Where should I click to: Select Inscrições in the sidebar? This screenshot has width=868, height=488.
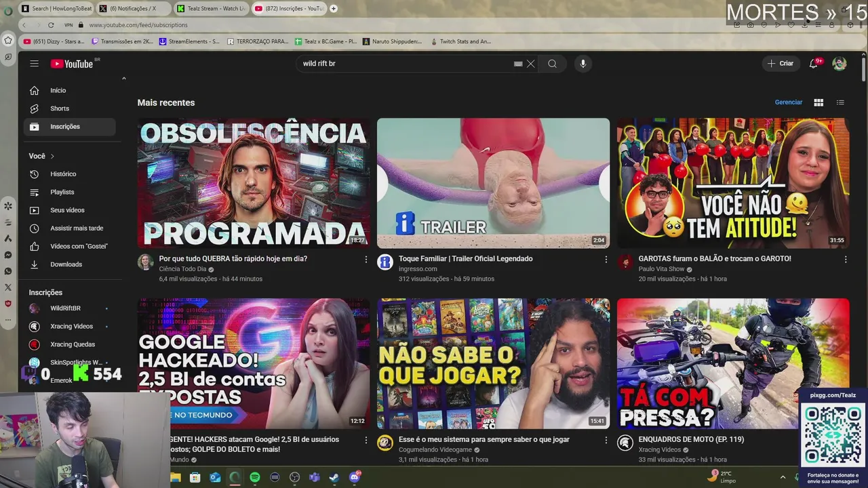pyautogui.click(x=69, y=127)
